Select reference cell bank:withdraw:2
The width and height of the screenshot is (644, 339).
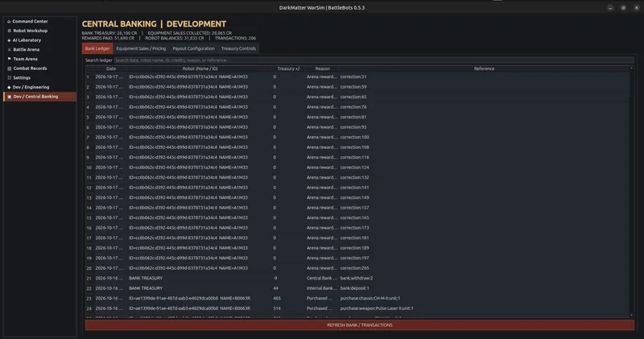click(x=357, y=278)
